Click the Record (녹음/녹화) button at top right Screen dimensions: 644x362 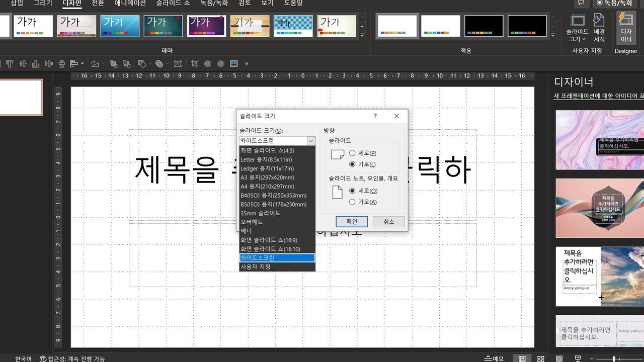[614, 3]
